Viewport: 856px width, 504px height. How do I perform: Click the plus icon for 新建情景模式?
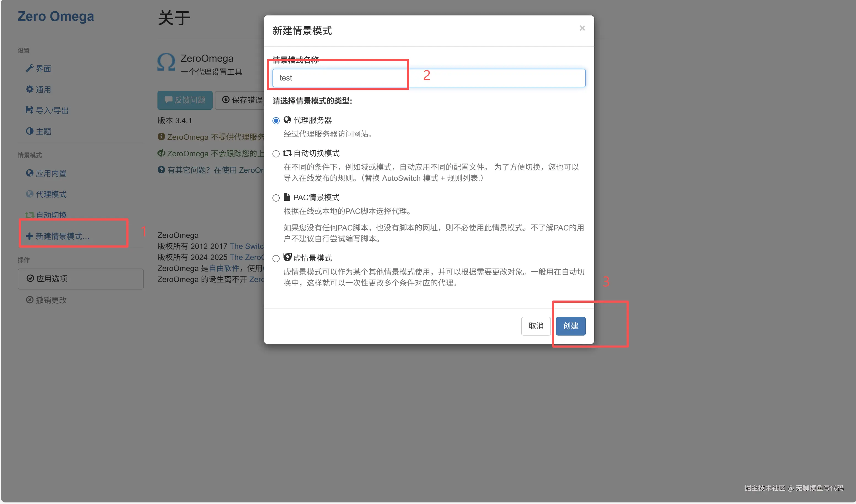click(x=30, y=236)
